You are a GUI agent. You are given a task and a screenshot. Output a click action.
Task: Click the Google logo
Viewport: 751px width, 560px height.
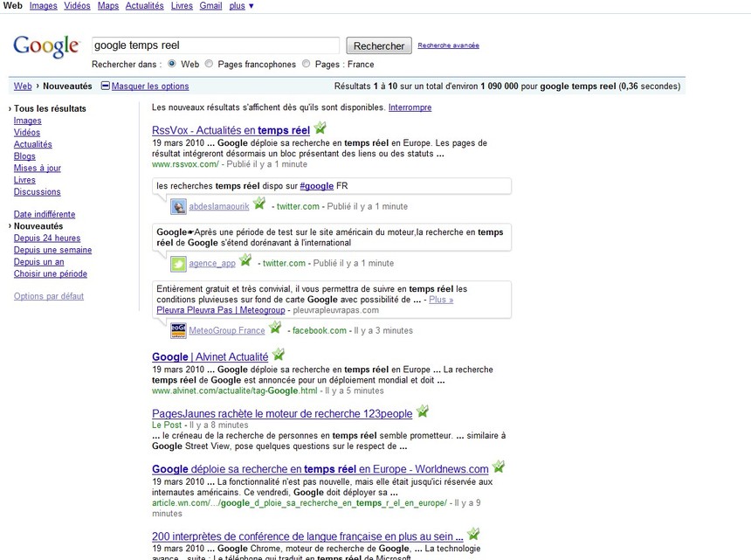(x=45, y=46)
